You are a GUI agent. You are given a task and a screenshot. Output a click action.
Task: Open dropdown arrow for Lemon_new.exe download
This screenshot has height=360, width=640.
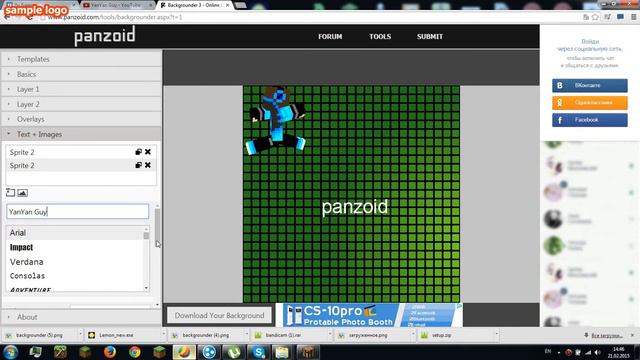tap(164, 335)
